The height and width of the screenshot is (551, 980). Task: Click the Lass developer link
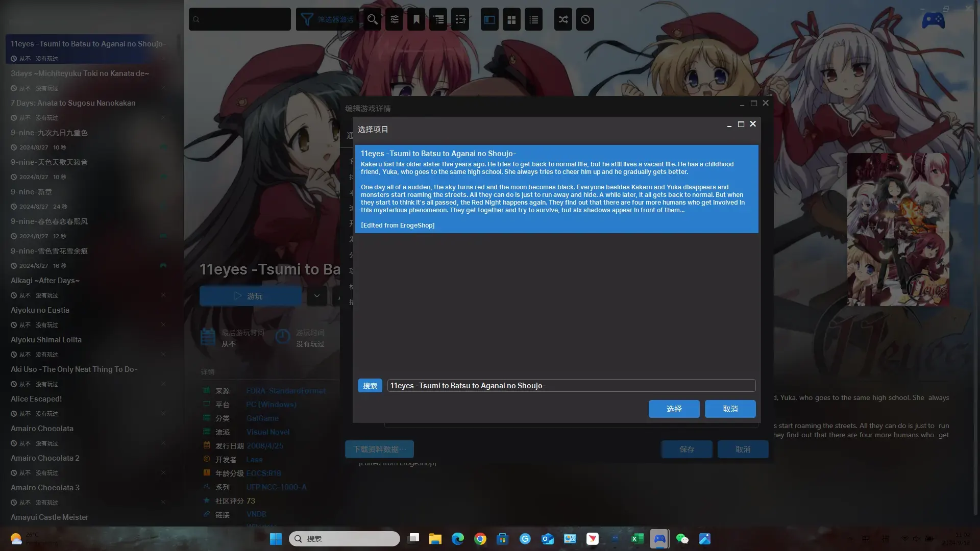(x=254, y=460)
